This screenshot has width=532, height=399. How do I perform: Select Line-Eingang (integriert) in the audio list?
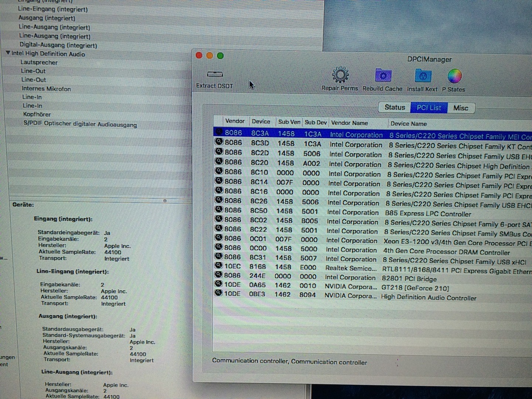(x=53, y=9)
